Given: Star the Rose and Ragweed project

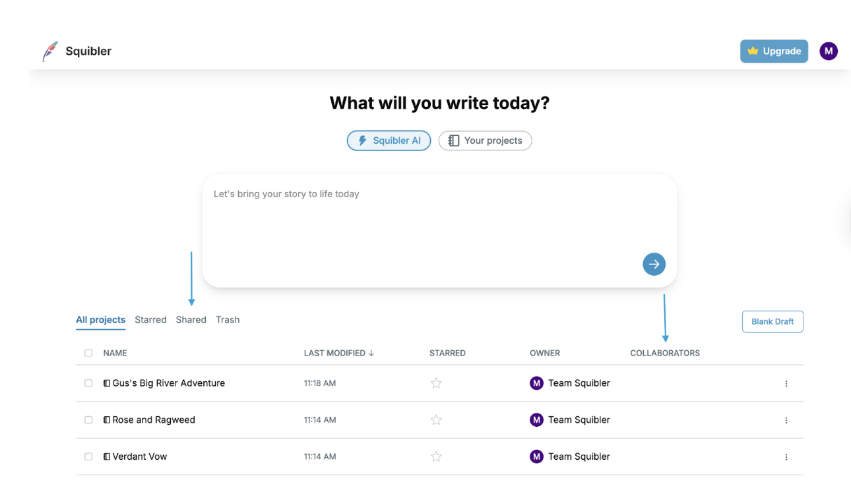Looking at the screenshot, I should (x=436, y=420).
